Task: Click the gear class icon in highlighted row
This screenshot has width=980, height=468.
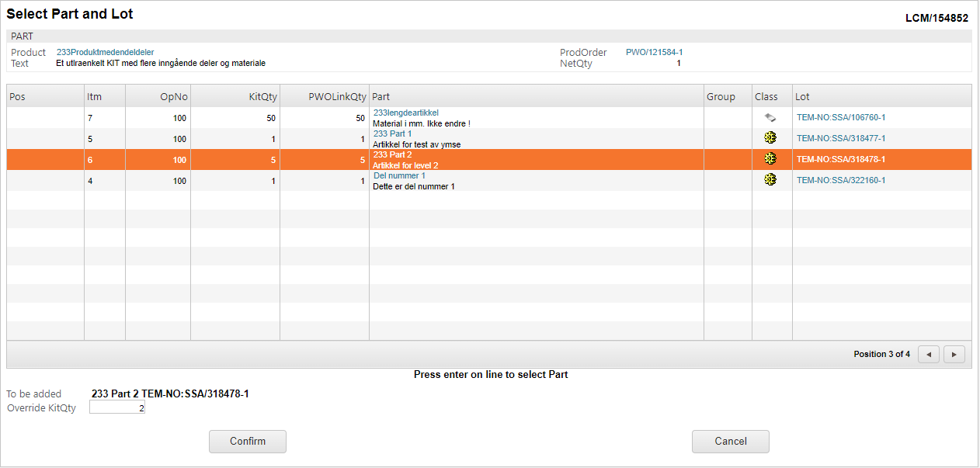Action: (x=770, y=159)
